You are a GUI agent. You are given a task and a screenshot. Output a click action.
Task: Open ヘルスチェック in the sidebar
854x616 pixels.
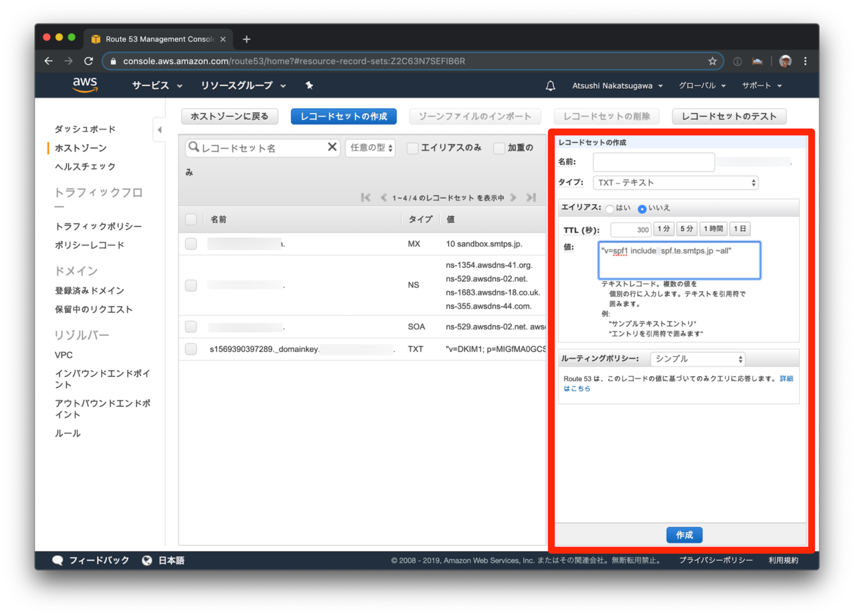click(85, 166)
